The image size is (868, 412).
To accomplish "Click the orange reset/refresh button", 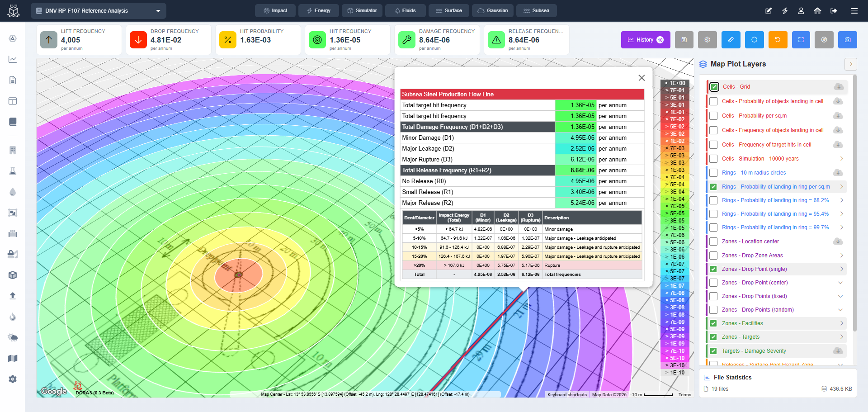I will coord(778,40).
